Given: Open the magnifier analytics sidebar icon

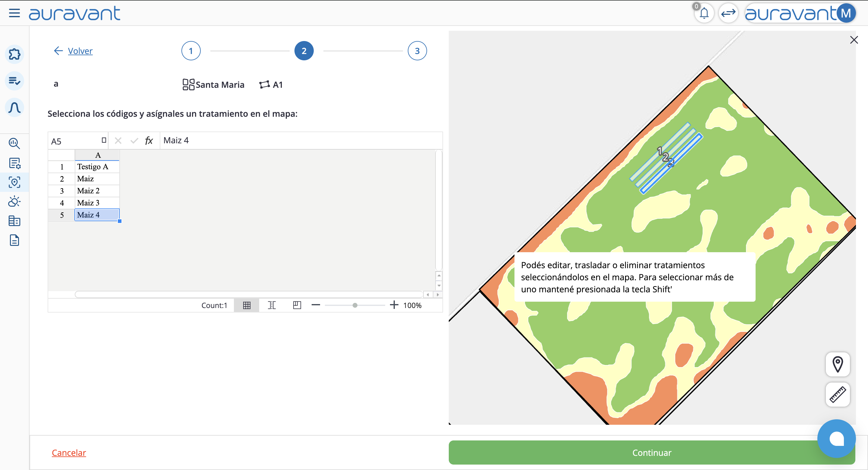Looking at the screenshot, I should click(14, 143).
